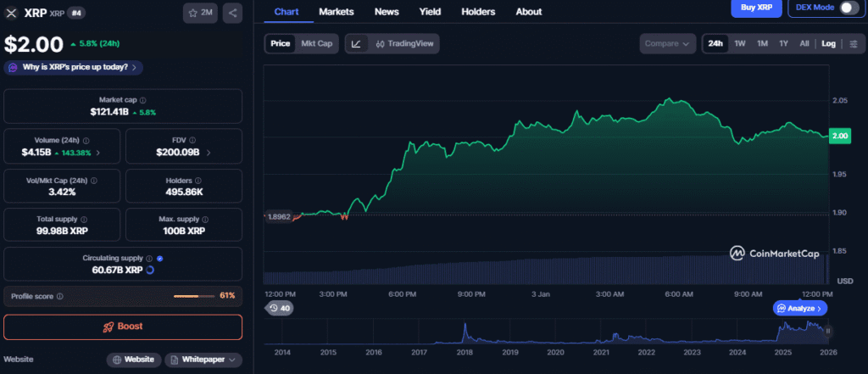Expand the FDV details chevron
This screenshot has height=374, width=868.
click(x=209, y=153)
